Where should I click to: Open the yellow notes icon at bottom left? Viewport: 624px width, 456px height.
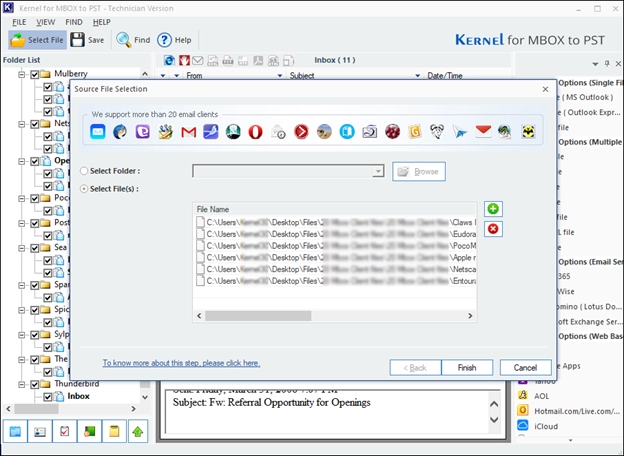point(114,431)
